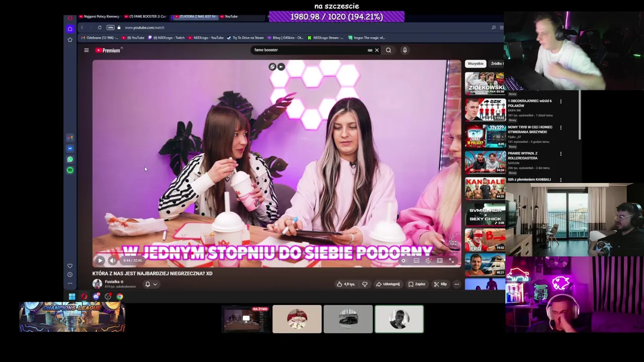Screen dimensions: 644x362
Task: Click the 'fame booster' search field
Action: [309, 50]
